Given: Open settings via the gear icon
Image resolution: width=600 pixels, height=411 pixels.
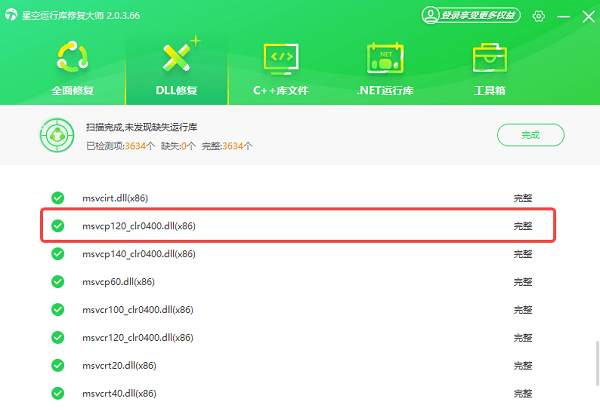Looking at the screenshot, I should tap(539, 16).
